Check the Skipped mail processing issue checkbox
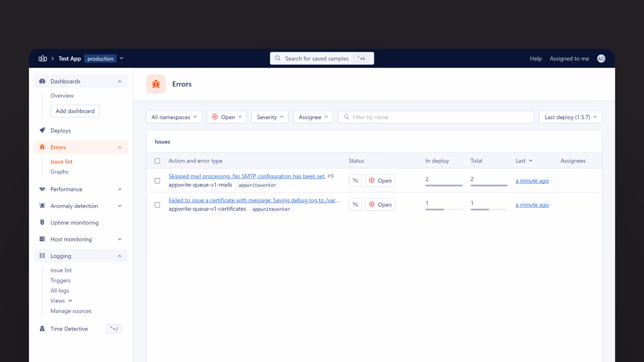 tap(157, 180)
